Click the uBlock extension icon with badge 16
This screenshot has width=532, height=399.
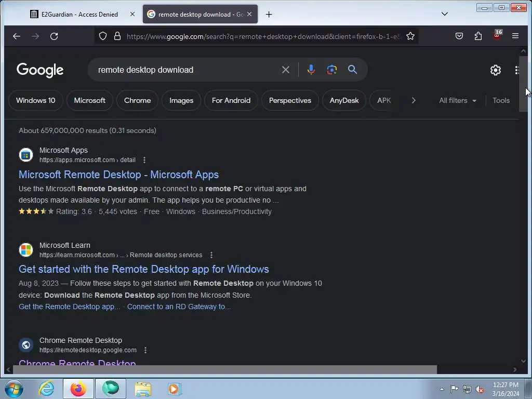coord(497,35)
